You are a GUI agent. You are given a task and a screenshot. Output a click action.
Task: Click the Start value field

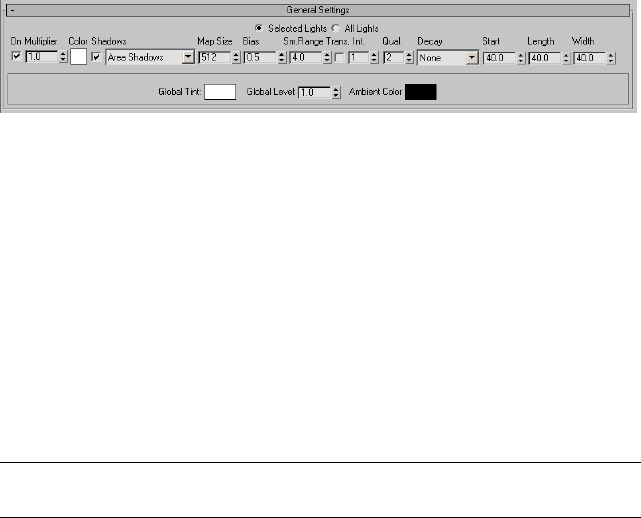(499, 58)
